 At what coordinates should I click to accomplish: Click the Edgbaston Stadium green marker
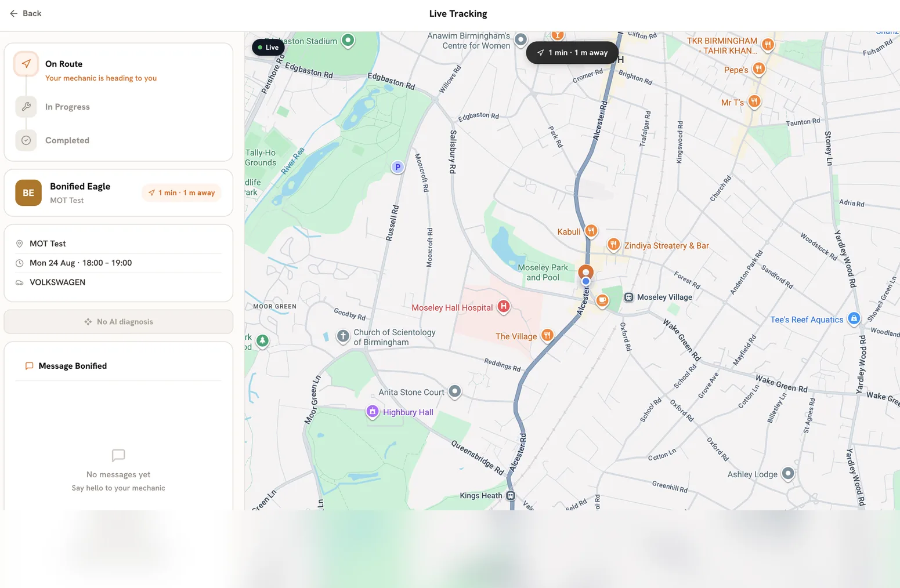pos(348,40)
